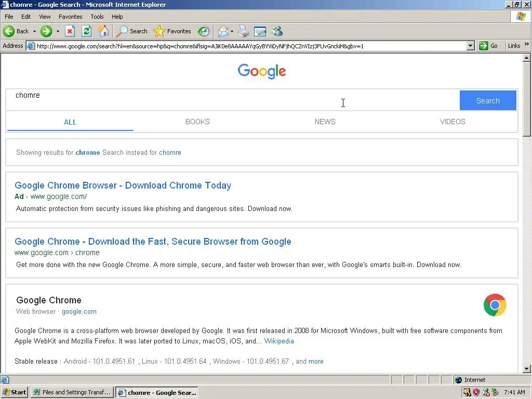The image size is (532, 399).
Task: Click the Internet zone globe in status bar
Action: click(x=458, y=380)
